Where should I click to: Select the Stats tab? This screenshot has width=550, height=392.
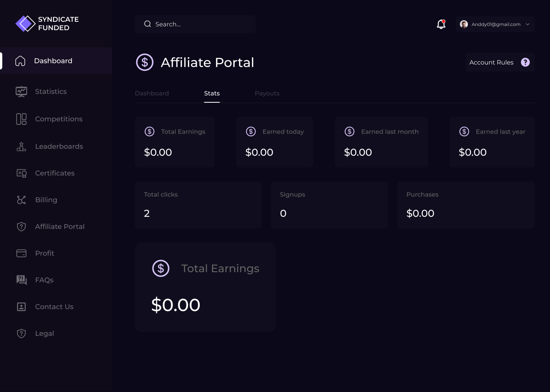click(x=212, y=94)
